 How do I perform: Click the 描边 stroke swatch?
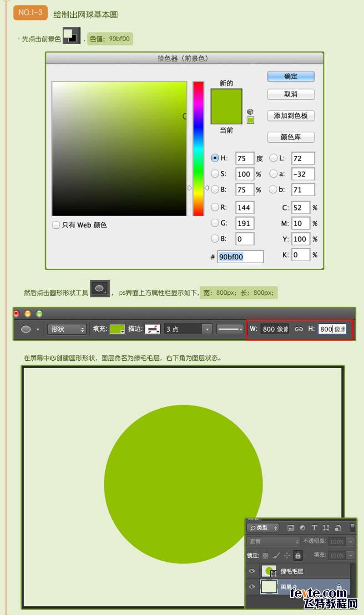tap(152, 329)
